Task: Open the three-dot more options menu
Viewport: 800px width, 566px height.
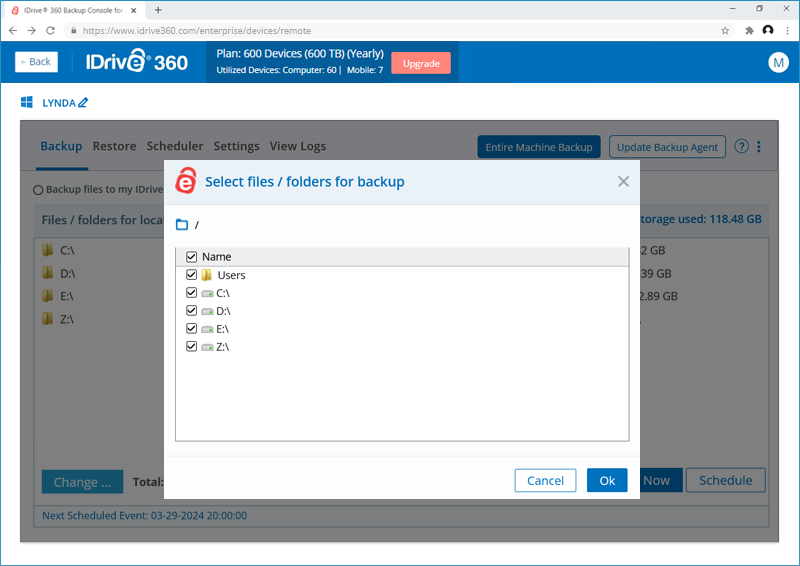Action: (x=759, y=146)
